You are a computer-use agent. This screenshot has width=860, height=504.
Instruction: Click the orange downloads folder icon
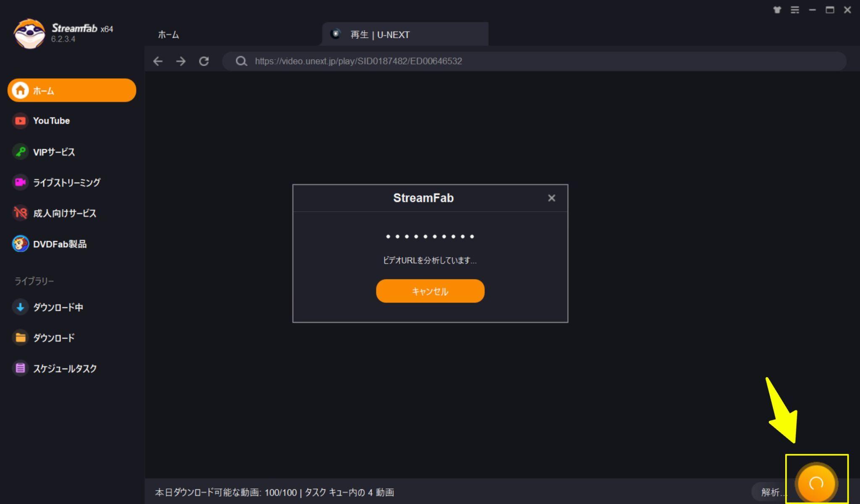[x=20, y=338]
